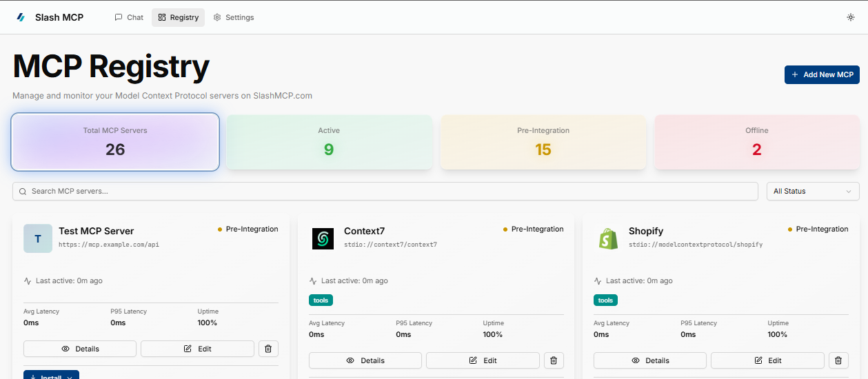Click trash icon on Context7 card
Screen dimensions: 868x379
554,360
